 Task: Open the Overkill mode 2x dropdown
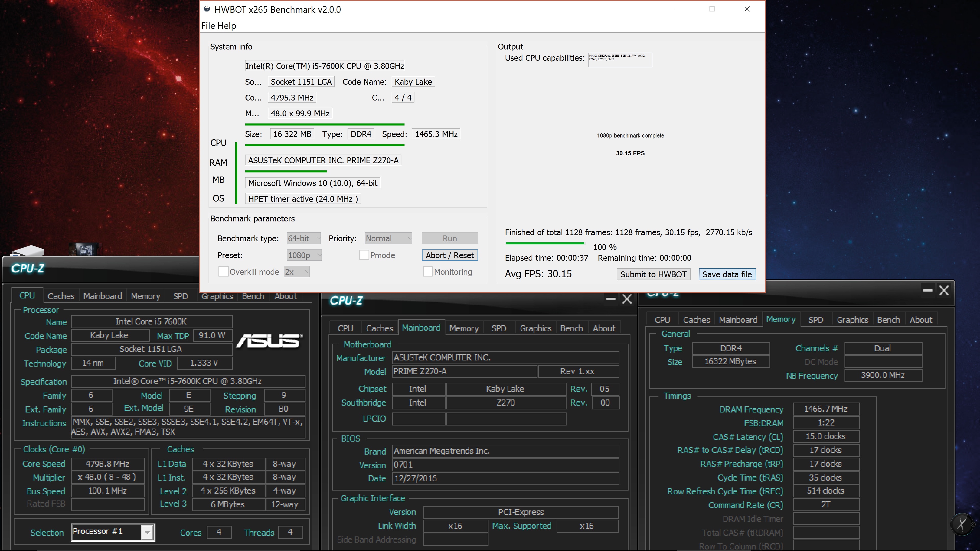297,272
